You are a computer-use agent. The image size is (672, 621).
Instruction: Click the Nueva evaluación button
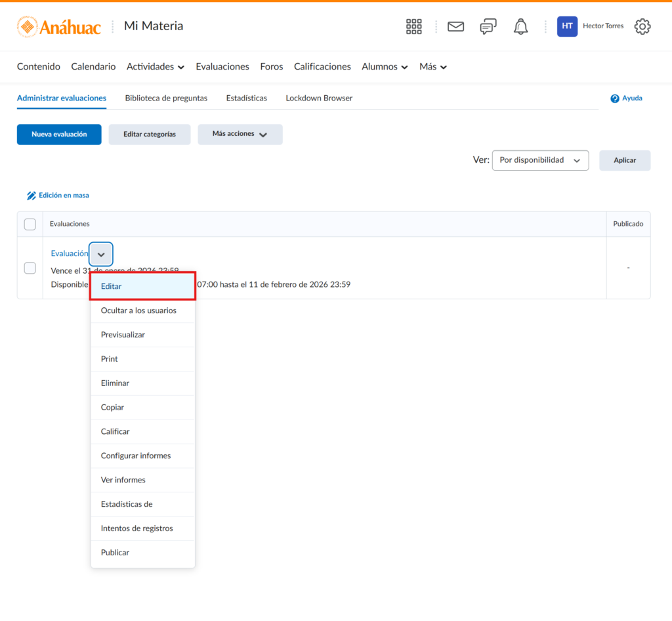coord(59,134)
